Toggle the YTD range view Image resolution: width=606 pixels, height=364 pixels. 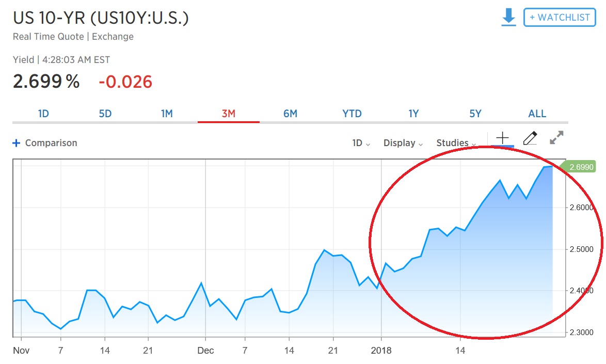pos(352,113)
